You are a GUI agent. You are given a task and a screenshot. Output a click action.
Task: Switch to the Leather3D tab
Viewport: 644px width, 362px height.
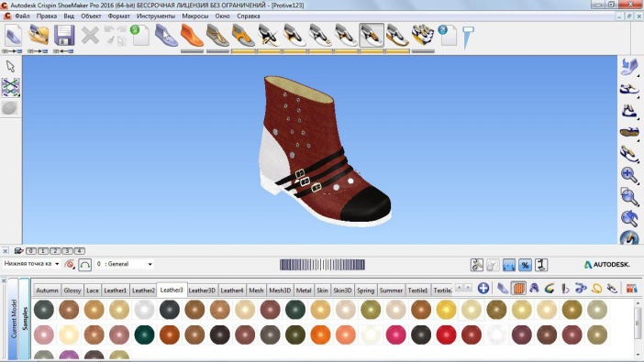coord(202,291)
